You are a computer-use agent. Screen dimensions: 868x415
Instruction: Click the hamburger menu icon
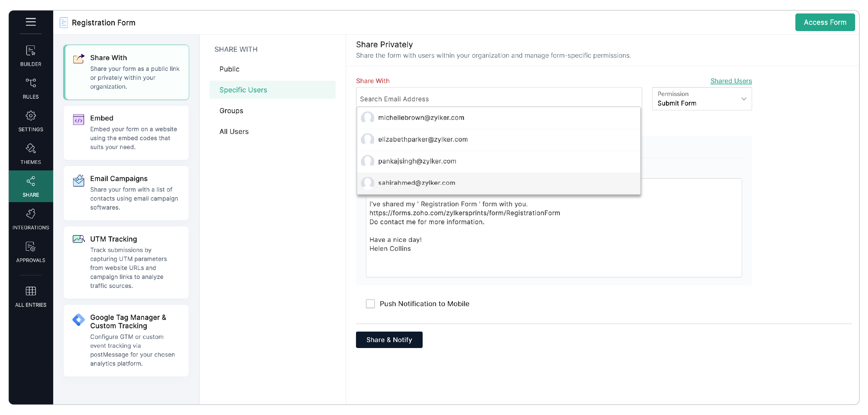pyautogui.click(x=31, y=22)
